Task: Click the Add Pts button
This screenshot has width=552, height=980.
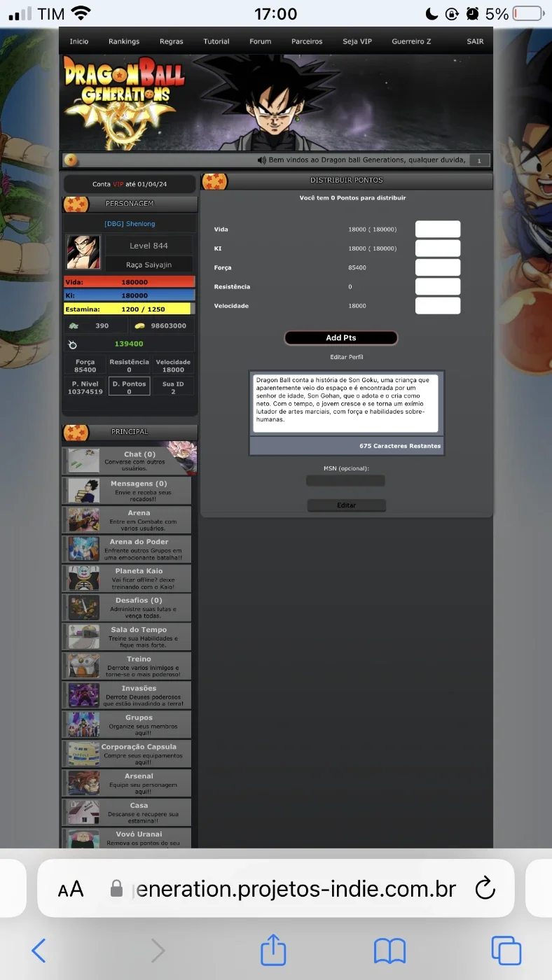Action: tap(341, 338)
